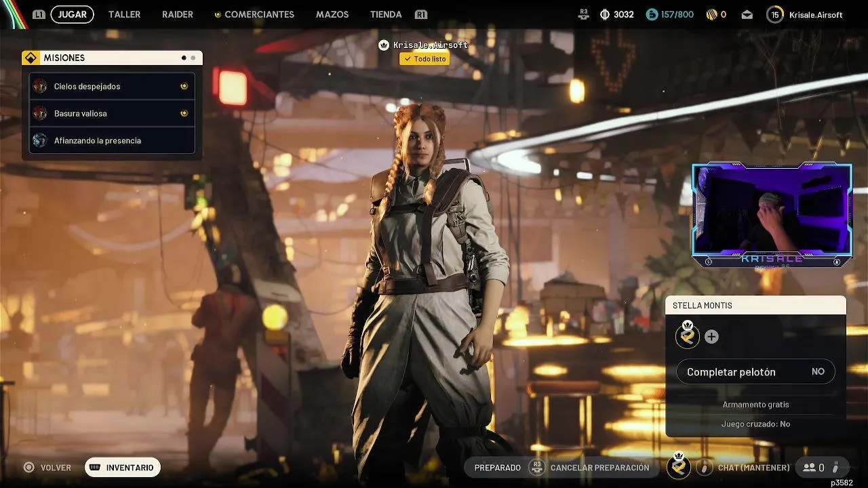Open the RAIDER tab
Viewport: 868px width, 488px height.
click(178, 14)
